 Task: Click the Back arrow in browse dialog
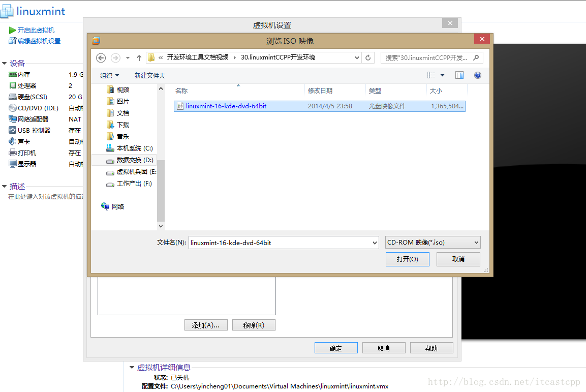pyautogui.click(x=101, y=58)
